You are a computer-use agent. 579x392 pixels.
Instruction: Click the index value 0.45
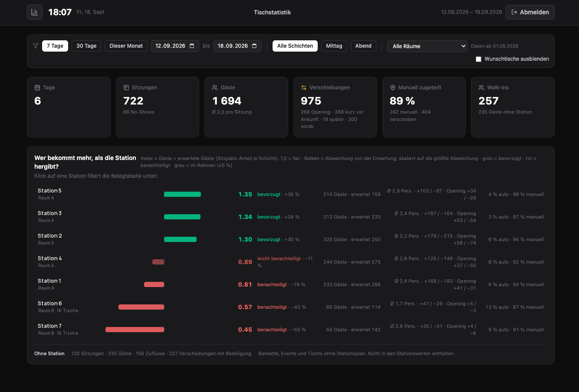click(x=245, y=330)
